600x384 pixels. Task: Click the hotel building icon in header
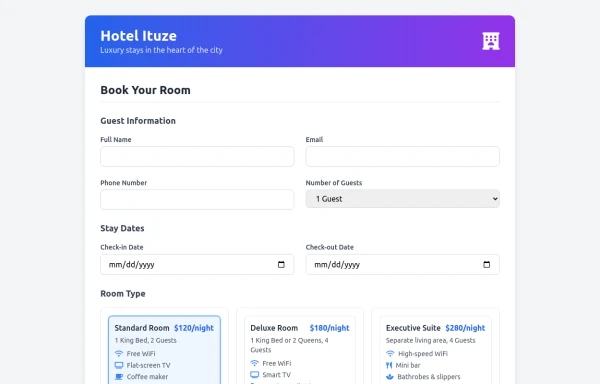pyautogui.click(x=491, y=41)
